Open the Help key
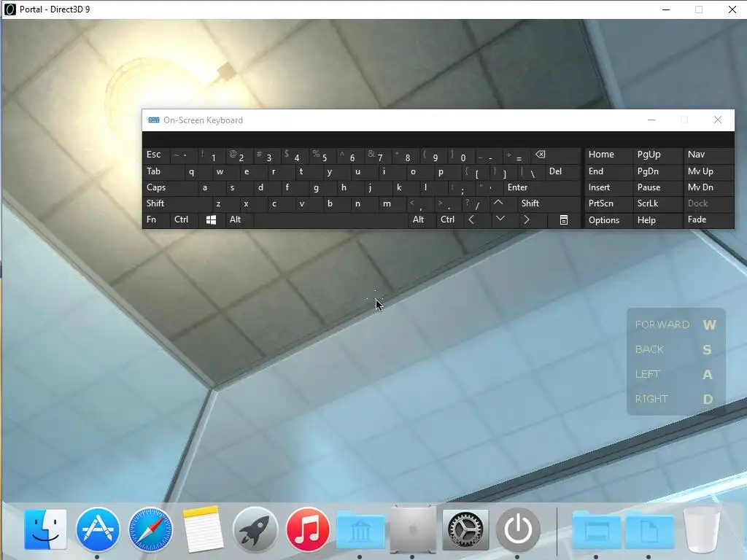747x560 pixels. tap(657, 219)
